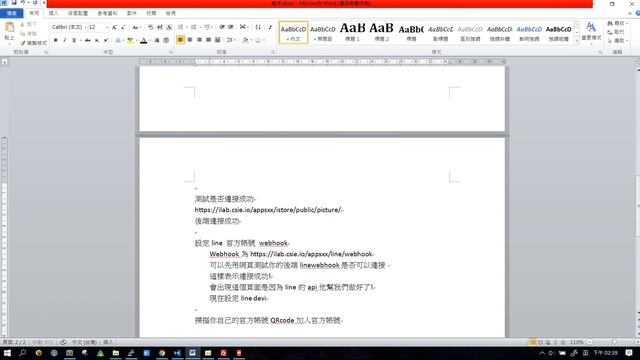Apply the Heading 2 style
The image size is (640, 360).
click(x=382, y=33)
